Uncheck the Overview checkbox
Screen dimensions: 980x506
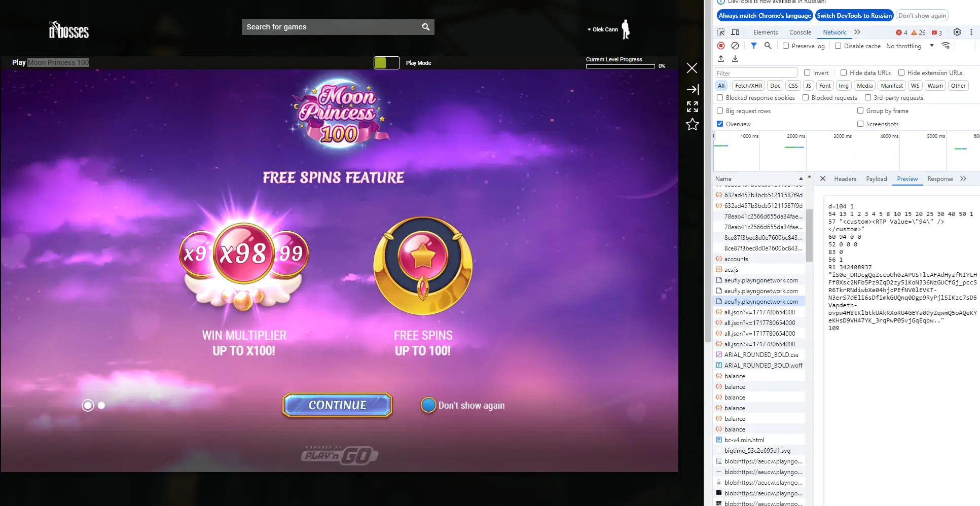[720, 124]
